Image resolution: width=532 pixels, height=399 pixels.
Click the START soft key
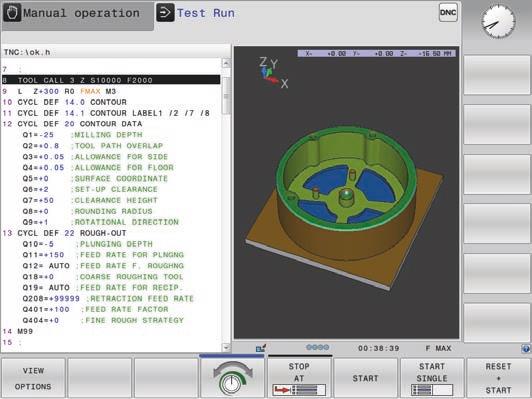(x=365, y=378)
